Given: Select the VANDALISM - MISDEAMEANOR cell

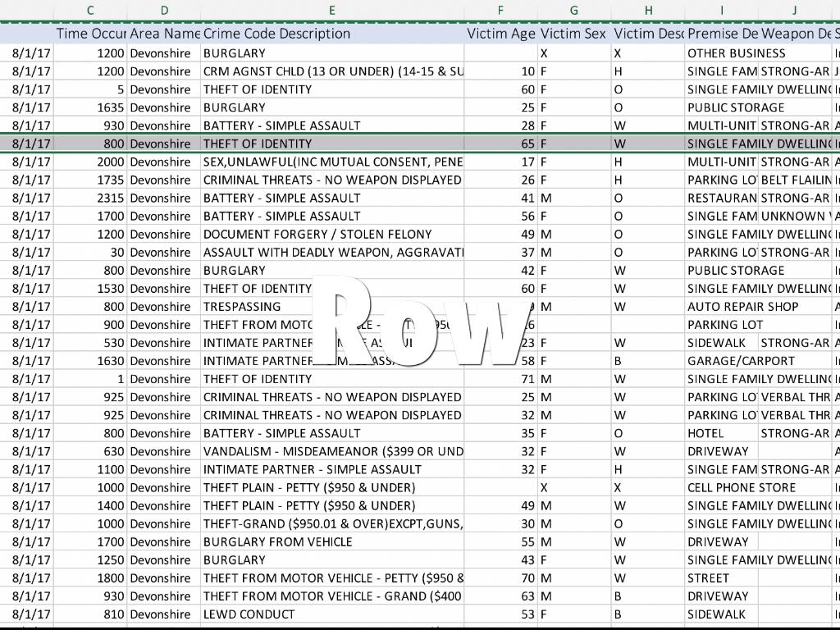Looking at the screenshot, I should [331, 451].
